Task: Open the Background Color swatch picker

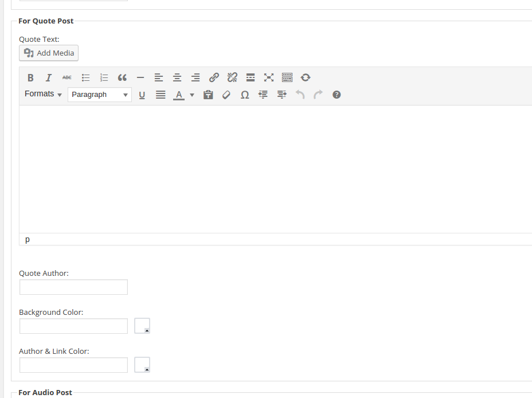Action: pyautogui.click(x=142, y=326)
